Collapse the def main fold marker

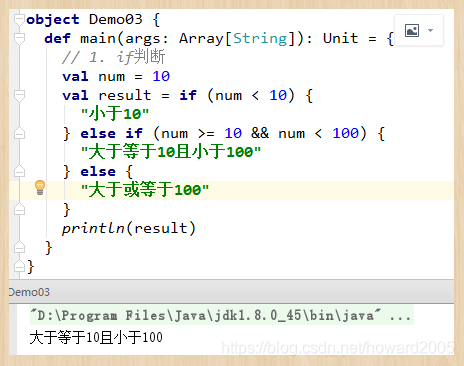(x=19, y=38)
